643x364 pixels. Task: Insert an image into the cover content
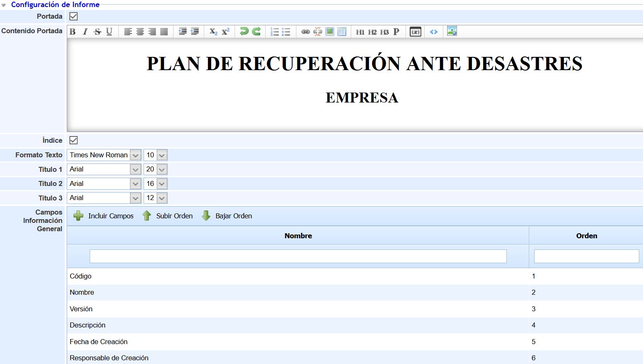(x=330, y=31)
